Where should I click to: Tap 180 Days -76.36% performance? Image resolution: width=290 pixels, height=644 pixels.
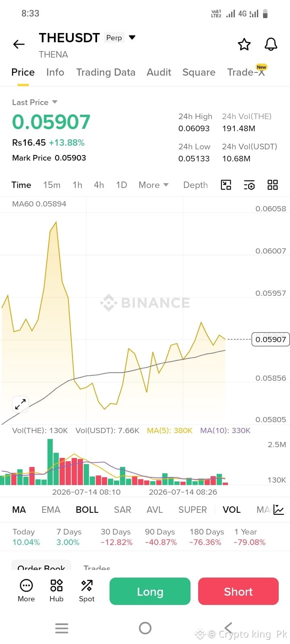coord(206,537)
